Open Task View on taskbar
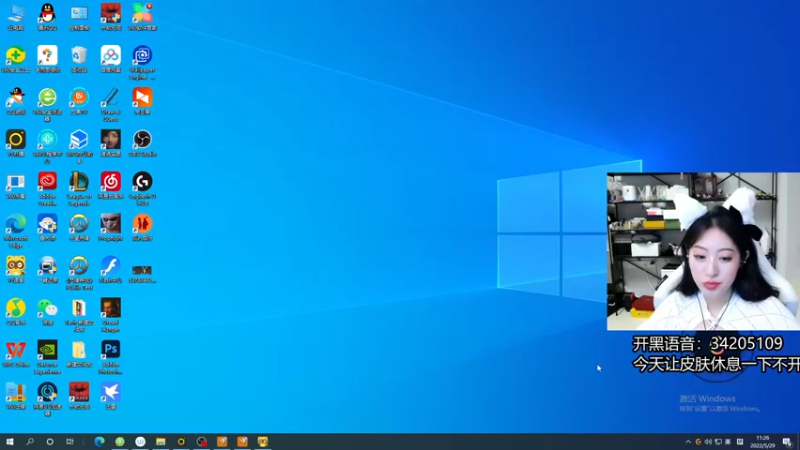800x450 pixels. pyautogui.click(x=70, y=441)
